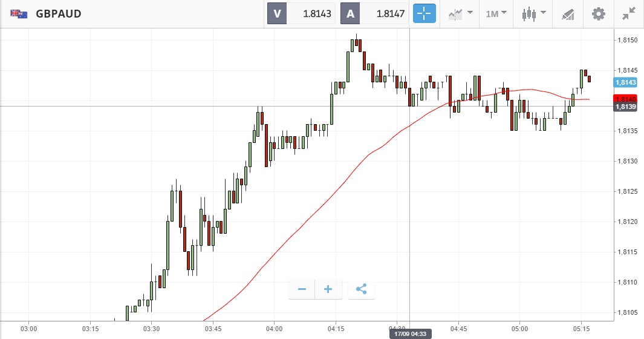Viewport: 644px width, 339px height.
Task: Zoom out with the minus button
Action: coord(302,289)
